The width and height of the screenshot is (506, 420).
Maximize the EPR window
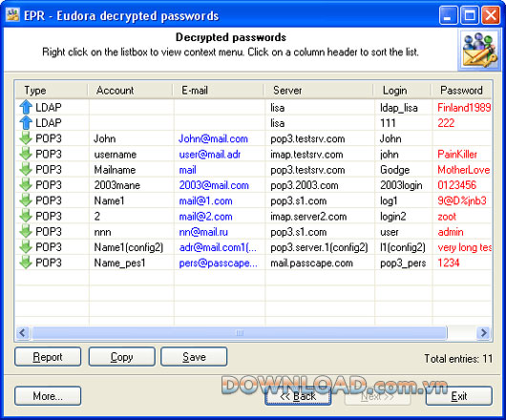pyautogui.click(x=469, y=15)
